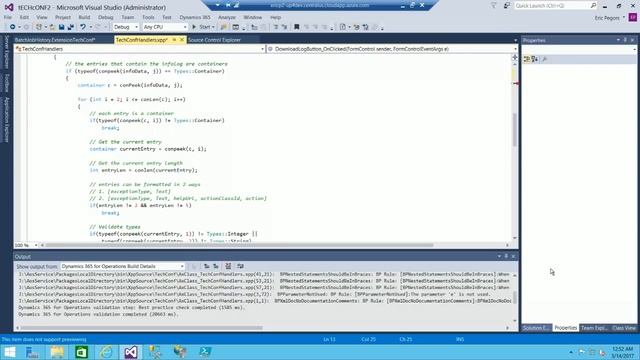Open the View menu
640x360 pixels.
[42, 18]
